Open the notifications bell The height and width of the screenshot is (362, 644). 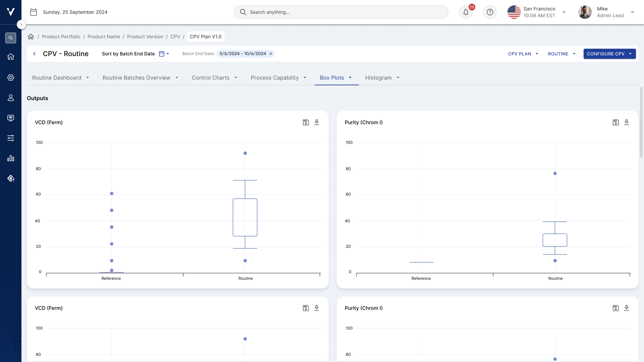466,12
